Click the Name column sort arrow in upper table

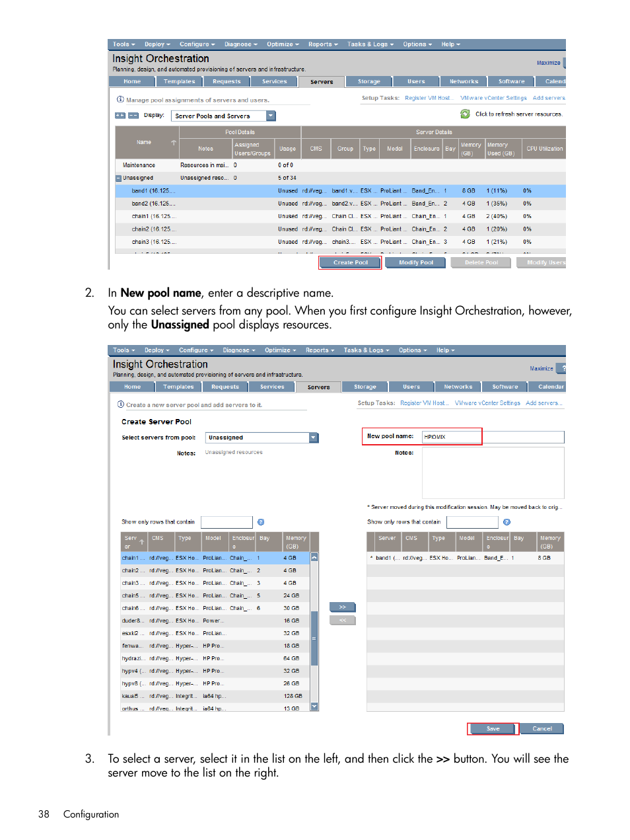pyautogui.click(x=174, y=143)
